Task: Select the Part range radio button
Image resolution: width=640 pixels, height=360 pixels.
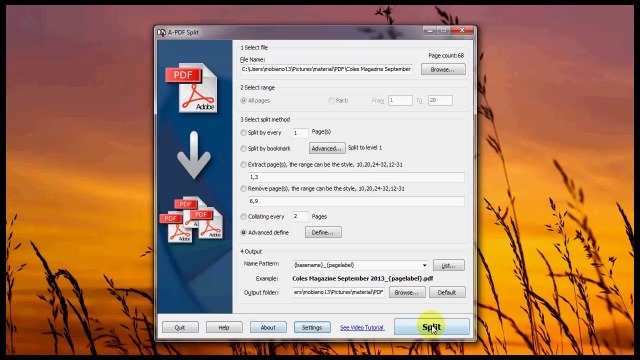Action: point(331,100)
